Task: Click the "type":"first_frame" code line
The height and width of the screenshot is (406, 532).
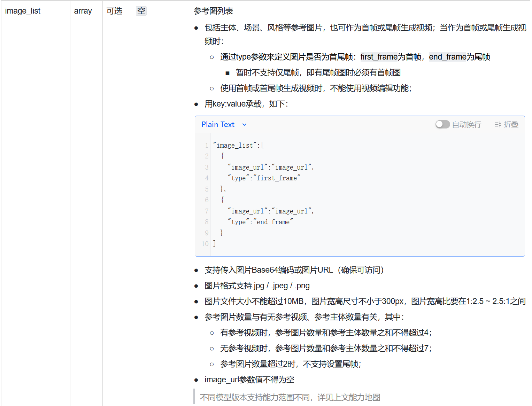Action: 264,178
